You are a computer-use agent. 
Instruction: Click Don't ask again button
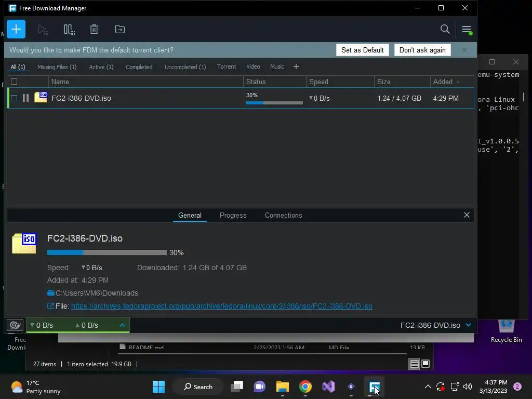point(422,50)
